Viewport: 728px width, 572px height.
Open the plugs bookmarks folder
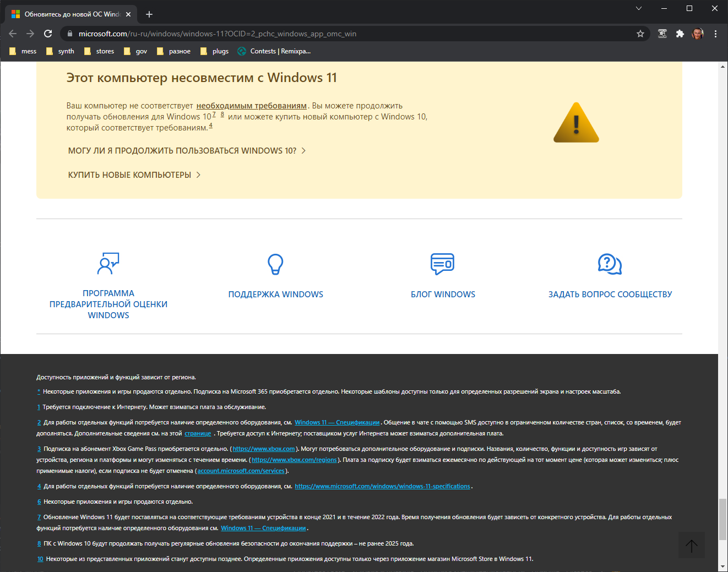point(215,51)
